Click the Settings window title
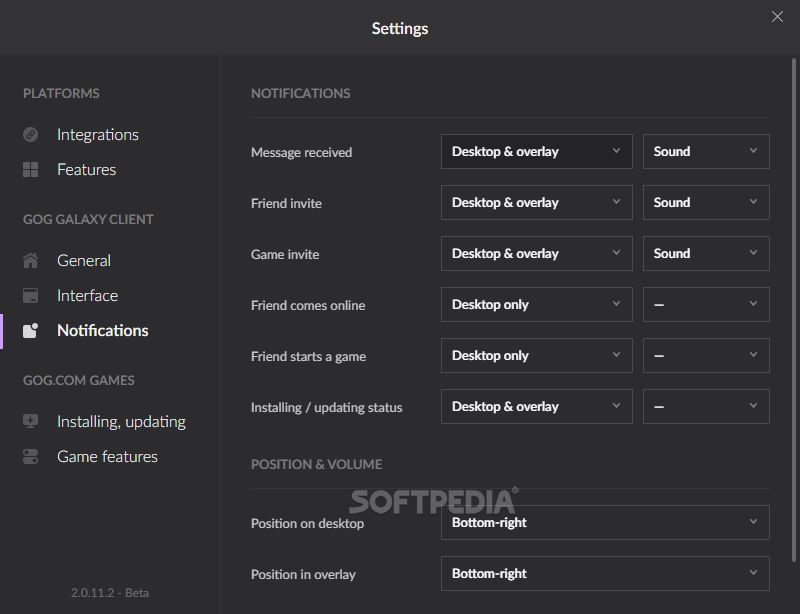Screen dimensions: 800x614 (400, 29)
